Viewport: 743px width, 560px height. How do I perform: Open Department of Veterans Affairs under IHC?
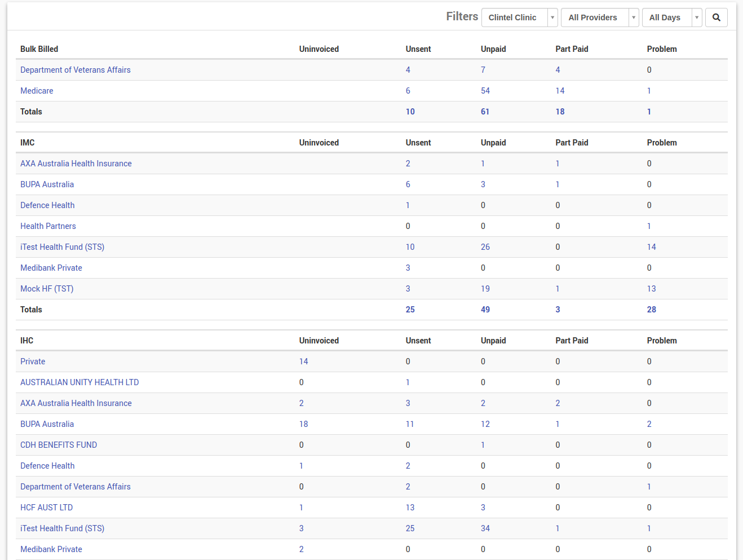[x=76, y=487]
